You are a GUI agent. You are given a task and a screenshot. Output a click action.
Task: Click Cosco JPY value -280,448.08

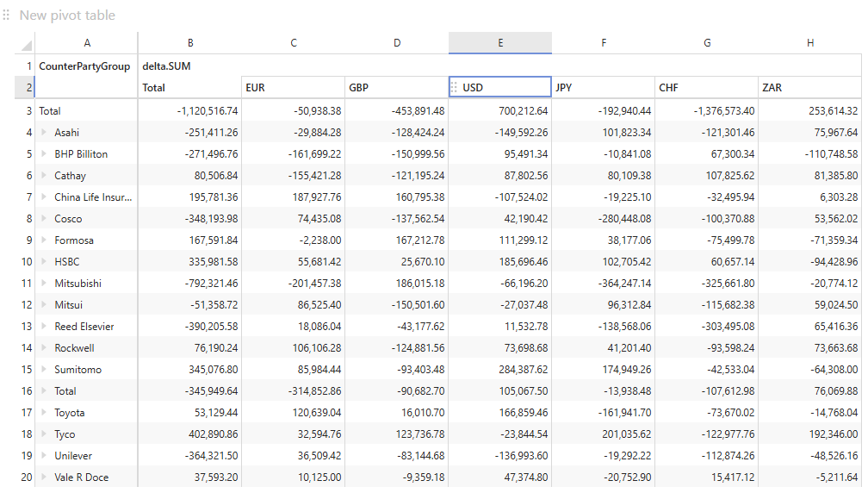pos(624,219)
